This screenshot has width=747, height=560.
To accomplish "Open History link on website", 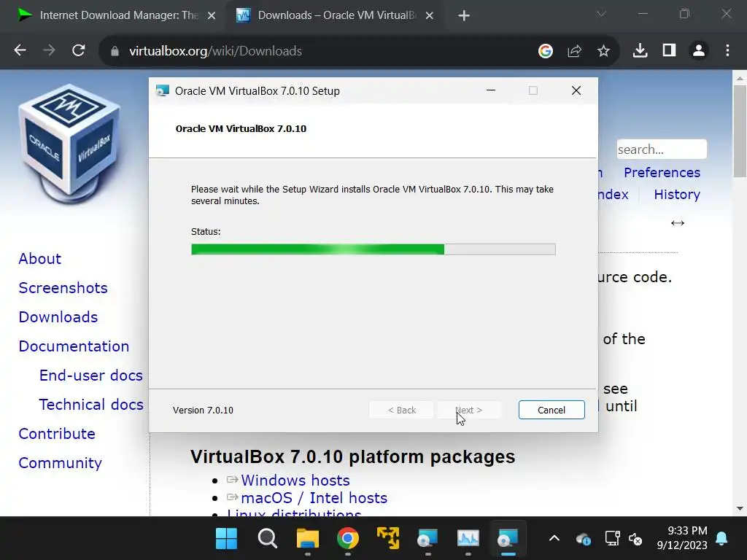I will [677, 194].
